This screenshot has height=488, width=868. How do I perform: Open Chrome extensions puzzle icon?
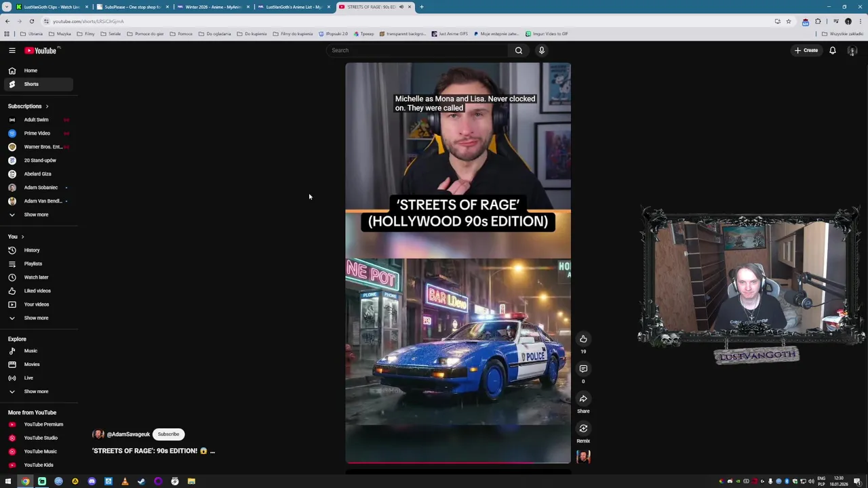coord(818,21)
